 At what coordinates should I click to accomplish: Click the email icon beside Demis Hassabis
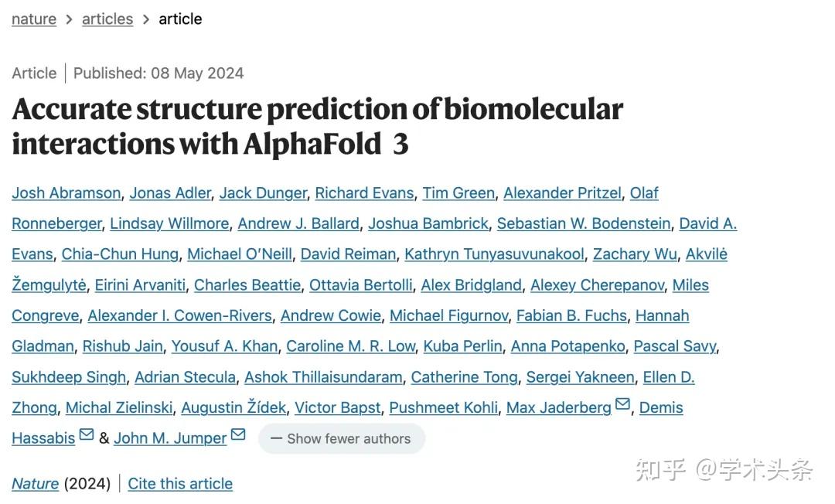point(86,434)
